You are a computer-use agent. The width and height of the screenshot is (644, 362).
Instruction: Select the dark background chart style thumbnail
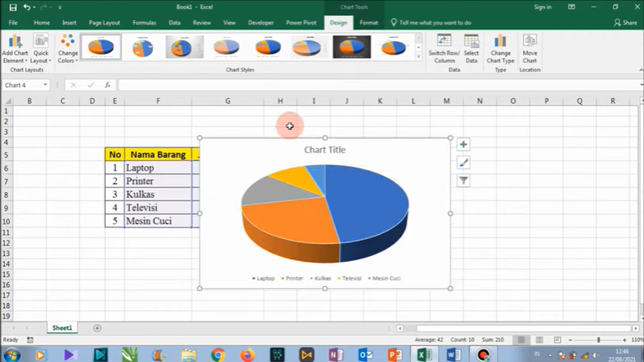(351, 47)
